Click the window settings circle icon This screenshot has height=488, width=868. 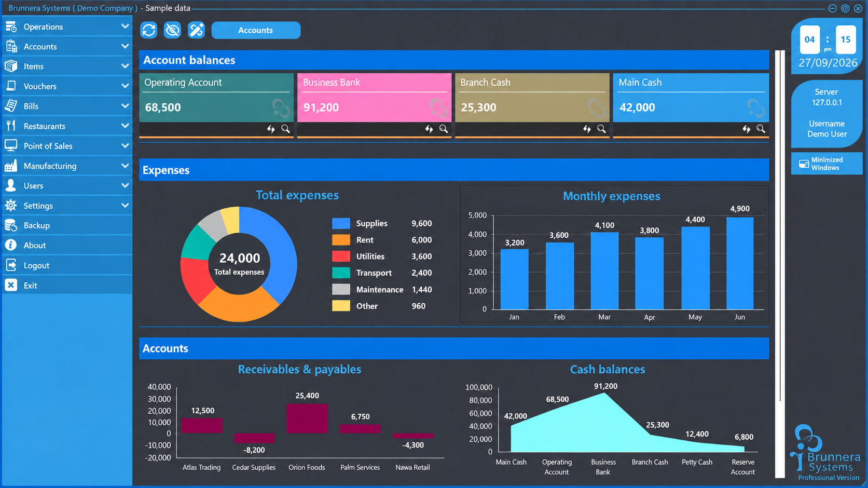[x=845, y=8]
